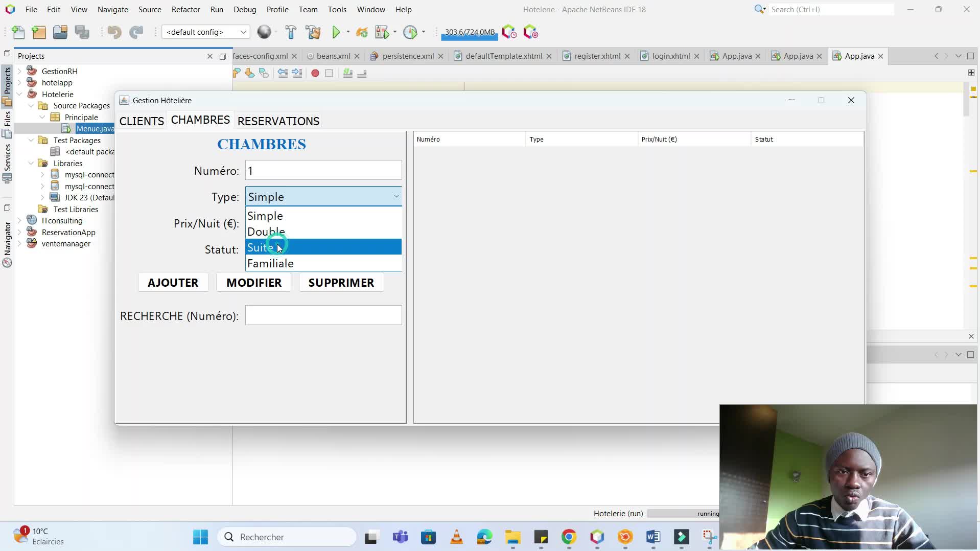Screen dimensions: 980x551
Task: Click the uncomment lines icon in editor toolbar
Action: (x=362, y=73)
